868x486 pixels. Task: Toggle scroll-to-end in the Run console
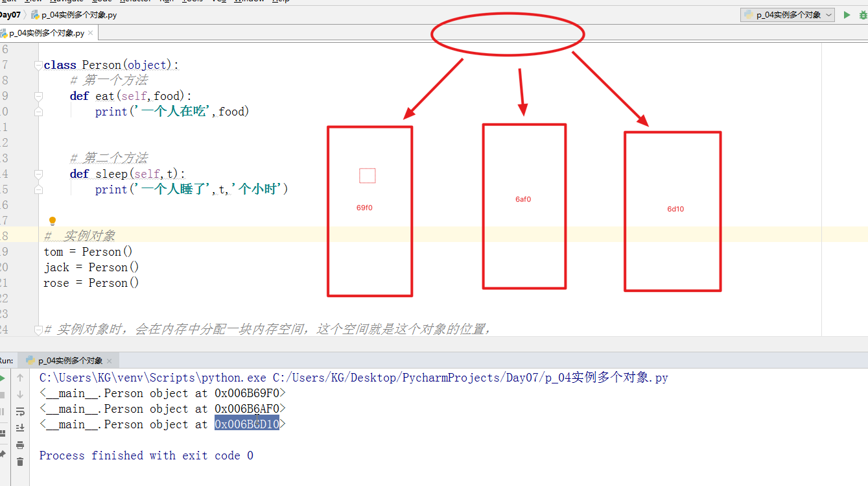[x=20, y=428]
